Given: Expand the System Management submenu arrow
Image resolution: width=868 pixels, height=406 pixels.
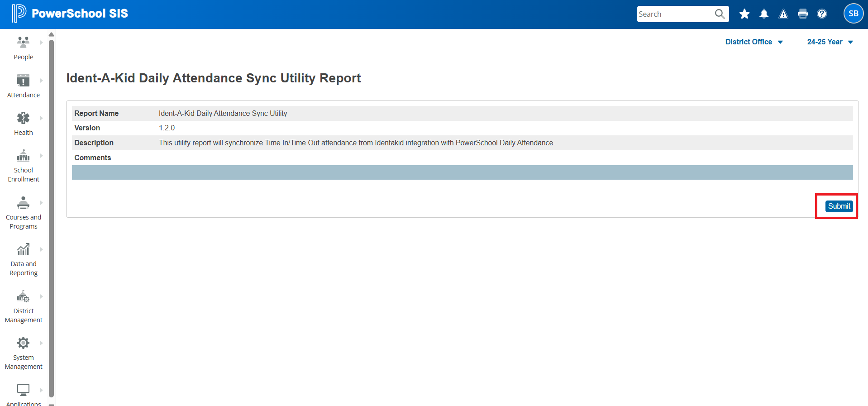Looking at the screenshot, I should click(x=41, y=343).
